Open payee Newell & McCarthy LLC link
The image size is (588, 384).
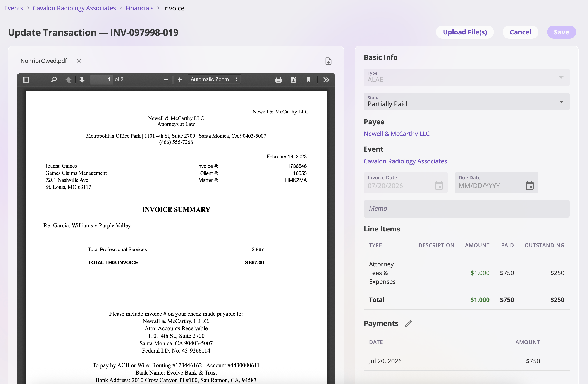(x=397, y=134)
